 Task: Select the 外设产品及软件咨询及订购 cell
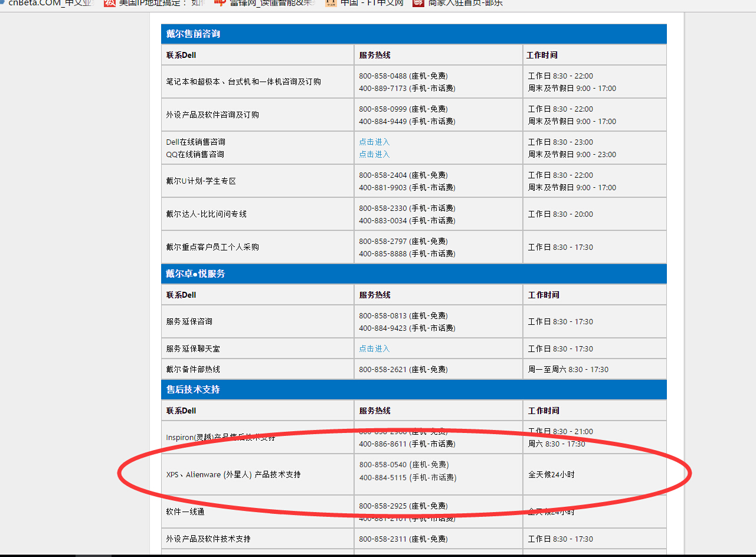click(257, 115)
